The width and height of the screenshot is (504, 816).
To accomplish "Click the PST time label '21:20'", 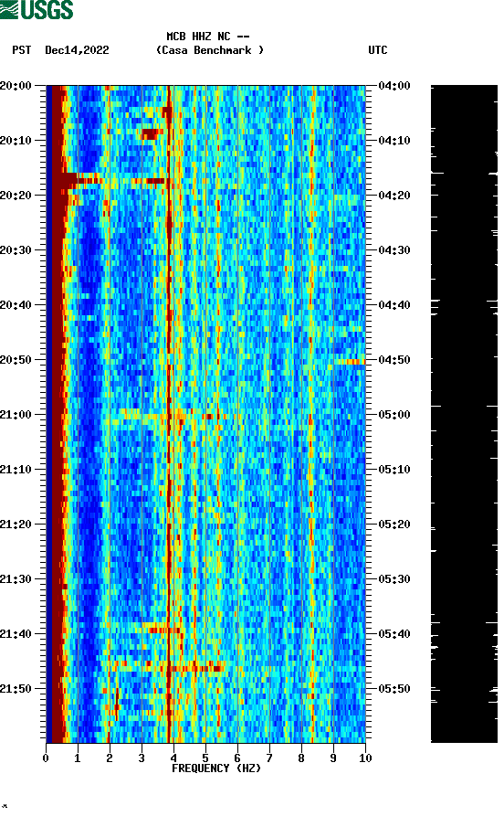I will point(16,525).
